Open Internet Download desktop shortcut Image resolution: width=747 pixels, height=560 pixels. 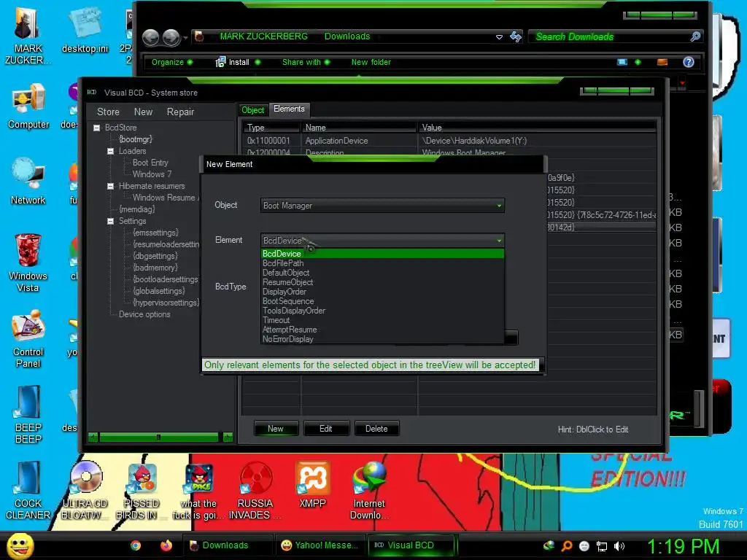point(369,491)
